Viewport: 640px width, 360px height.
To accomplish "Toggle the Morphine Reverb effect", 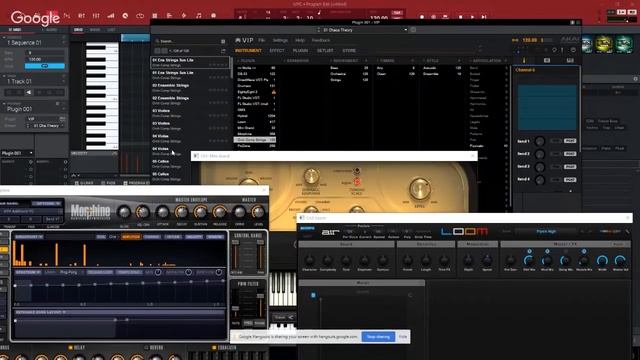I will 146,348.
